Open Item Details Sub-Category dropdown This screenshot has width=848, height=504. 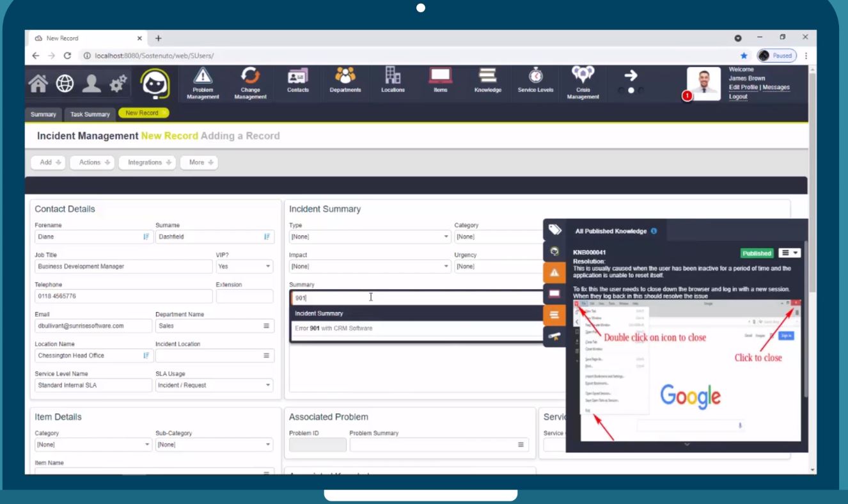(x=215, y=445)
